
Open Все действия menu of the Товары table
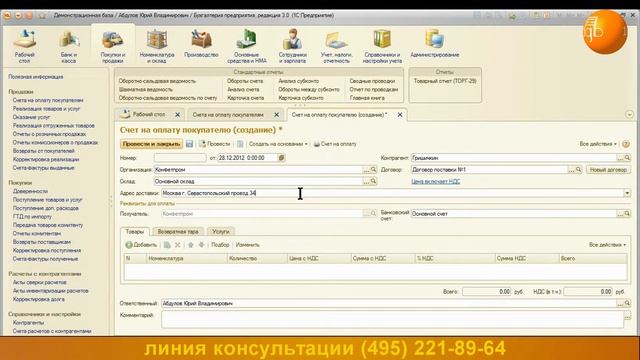[x=607, y=245]
